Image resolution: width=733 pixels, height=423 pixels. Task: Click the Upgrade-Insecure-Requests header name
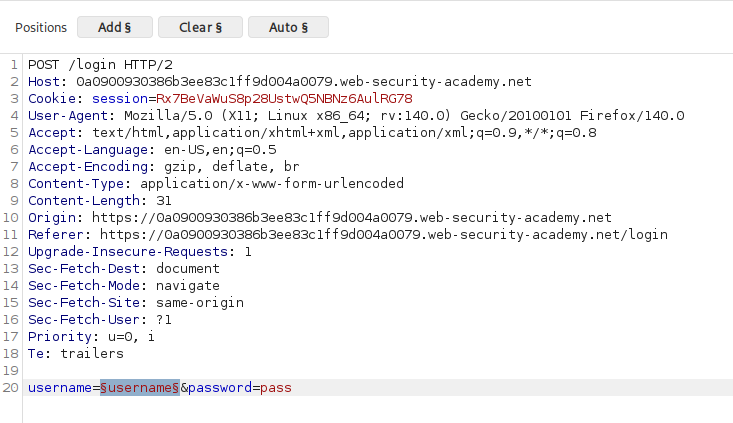click(128, 251)
